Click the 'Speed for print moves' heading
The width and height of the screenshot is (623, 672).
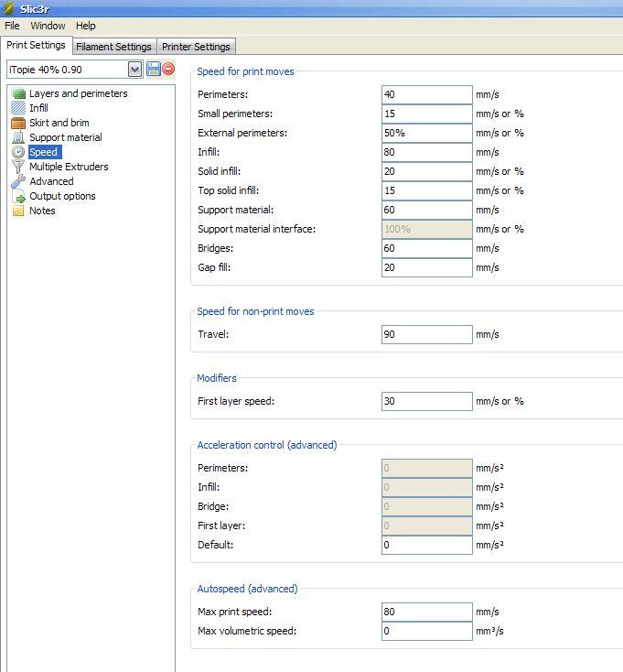coord(245,71)
